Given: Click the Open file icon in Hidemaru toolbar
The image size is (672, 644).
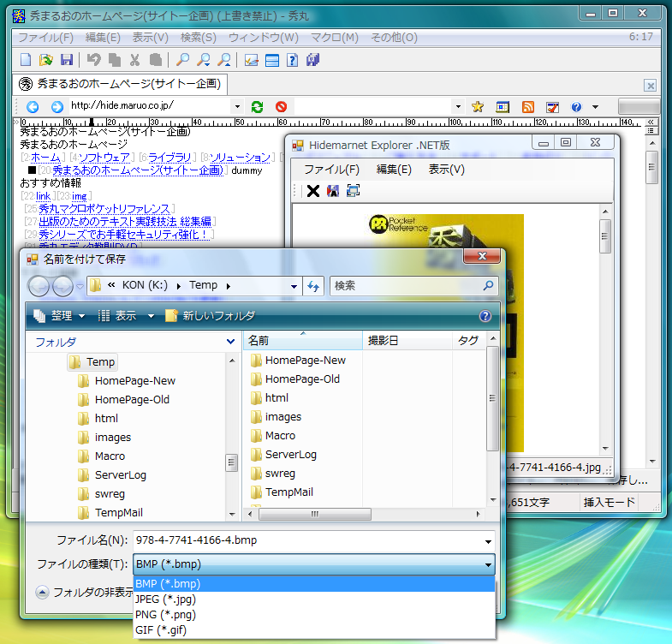Looking at the screenshot, I should click(x=46, y=60).
